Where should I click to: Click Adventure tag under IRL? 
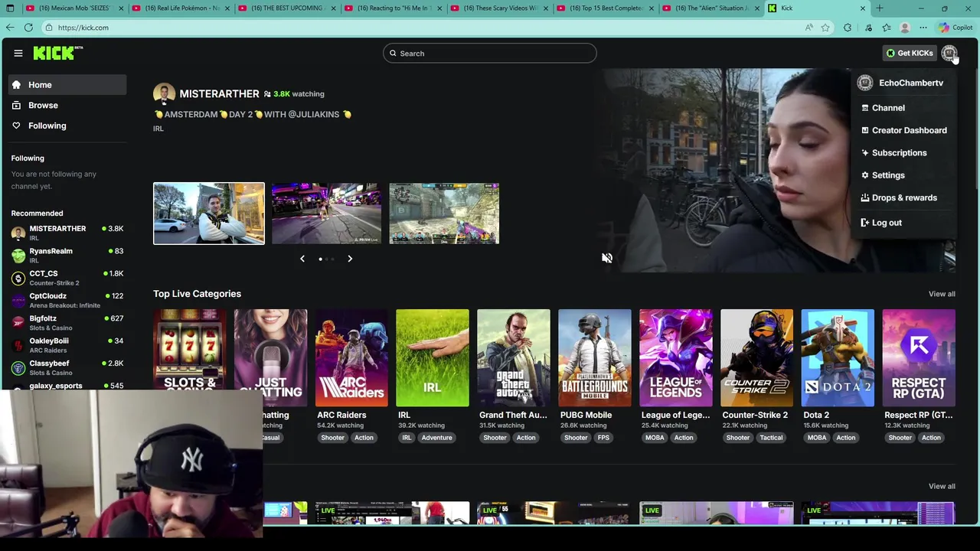436,438
